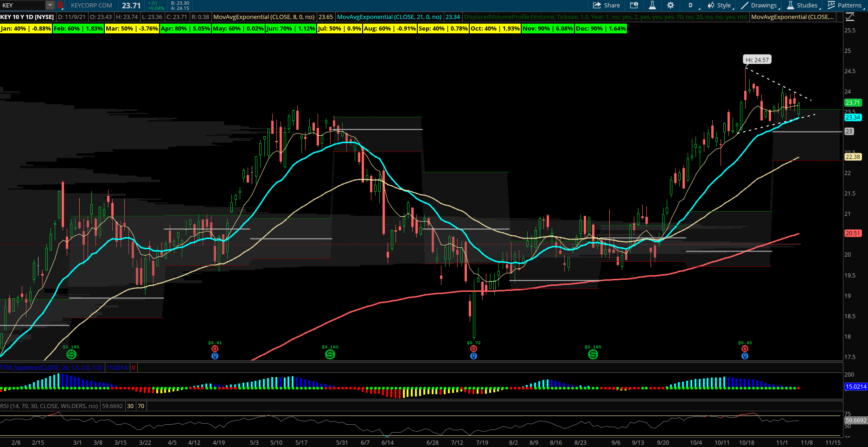The height and width of the screenshot is (447, 868).
Task: Click blue lightbulb icon below $0.72 earnings
Action: point(473,356)
